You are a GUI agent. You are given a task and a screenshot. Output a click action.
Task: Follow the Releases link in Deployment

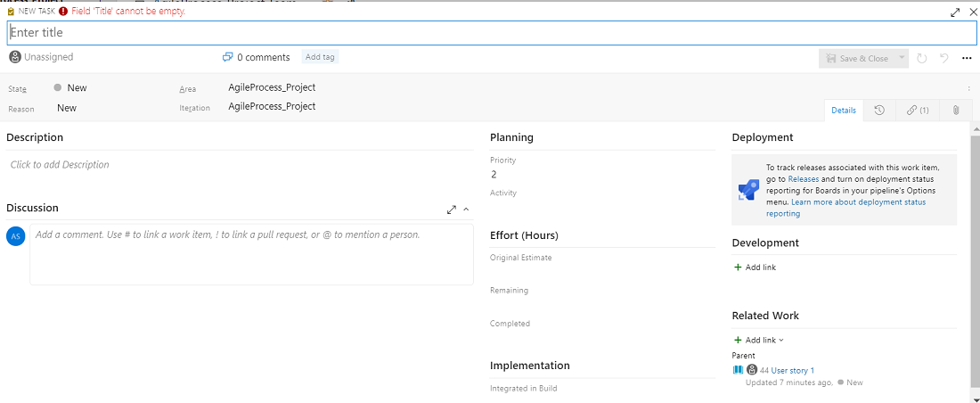(x=803, y=179)
